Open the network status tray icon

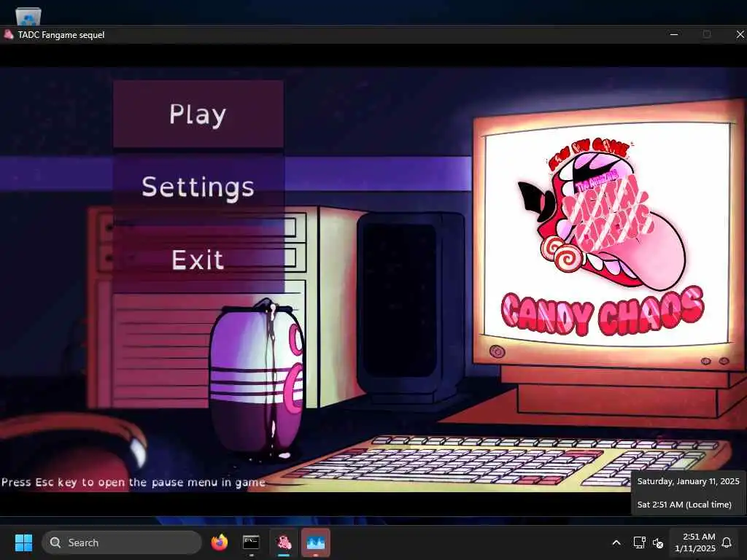[x=639, y=542]
